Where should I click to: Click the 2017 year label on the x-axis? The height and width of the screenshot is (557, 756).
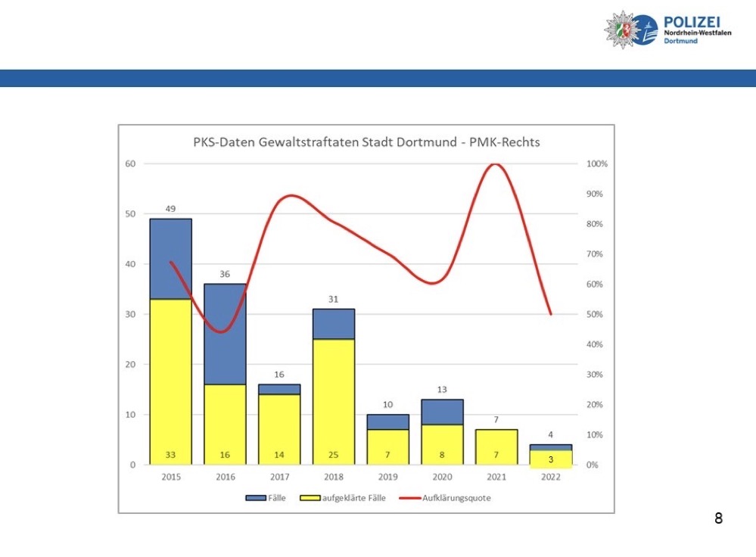(x=280, y=477)
